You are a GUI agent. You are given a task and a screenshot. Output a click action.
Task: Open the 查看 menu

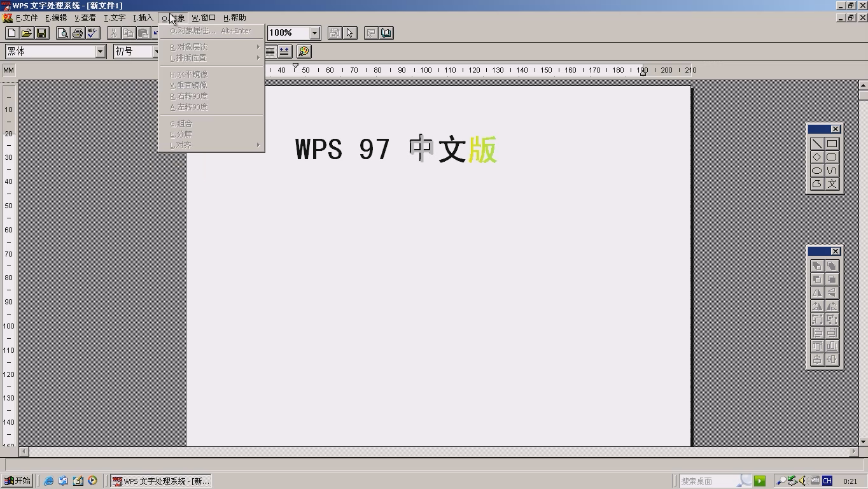point(85,18)
